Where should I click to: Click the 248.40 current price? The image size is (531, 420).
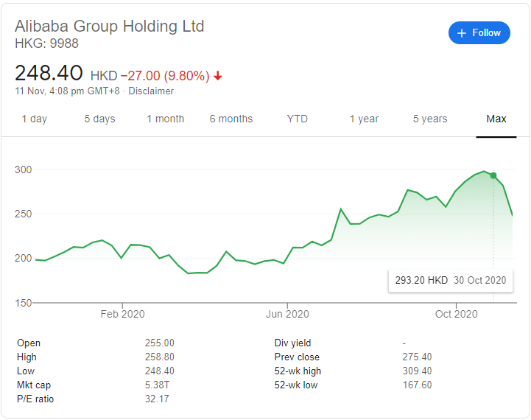49,73
